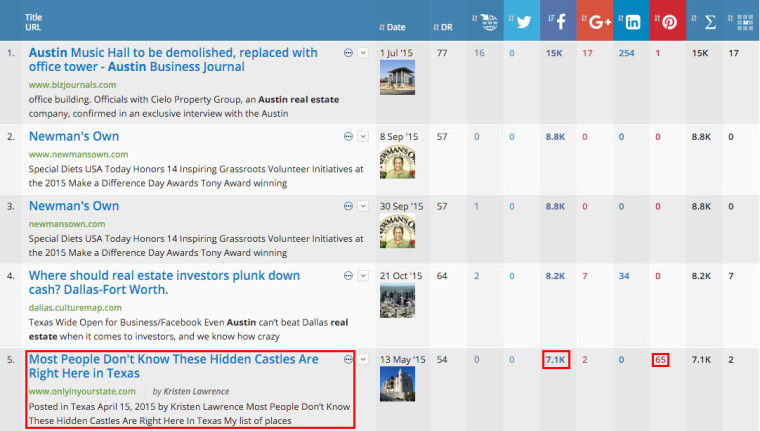Expand dropdown for Austin Music Hall article
The height and width of the screenshot is (431, 760).
[363, 53]
